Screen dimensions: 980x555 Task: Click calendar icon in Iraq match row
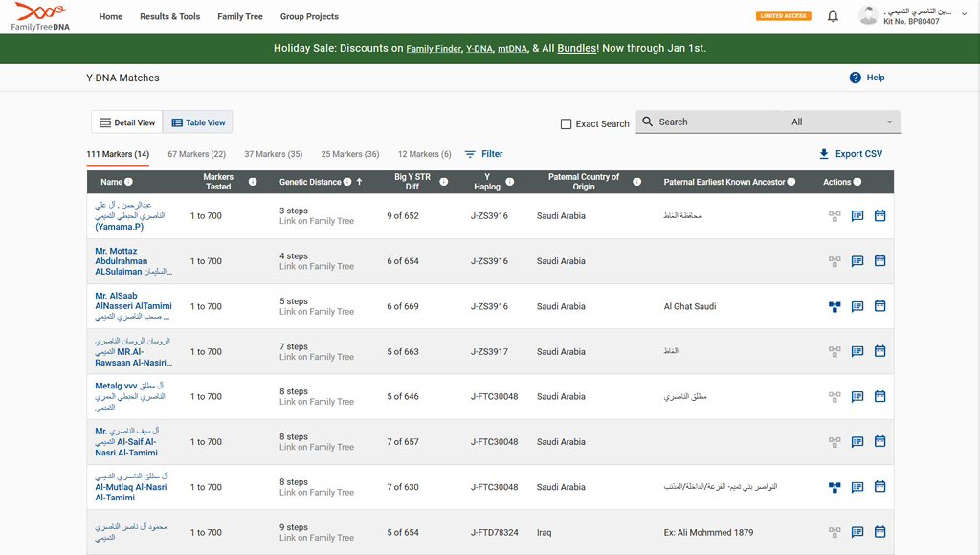pos(880,532)
